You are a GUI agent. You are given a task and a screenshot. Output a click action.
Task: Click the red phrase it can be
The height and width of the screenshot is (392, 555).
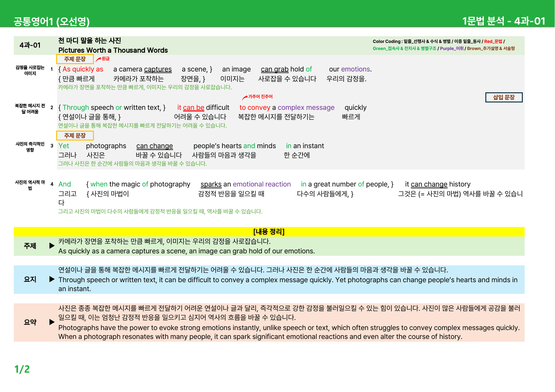click(x=191, y=108)
